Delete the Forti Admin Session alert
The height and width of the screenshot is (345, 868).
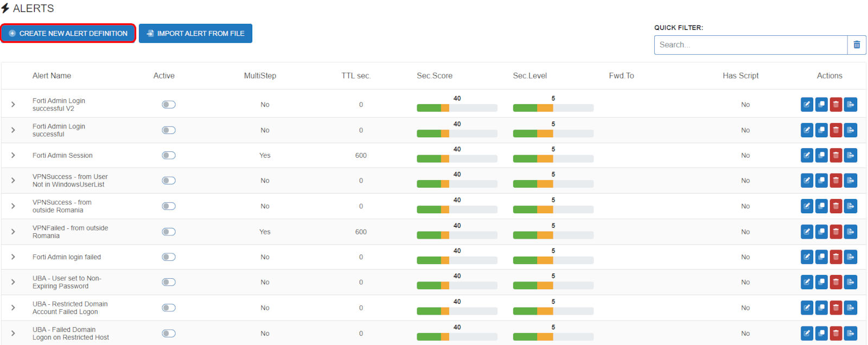836,155
